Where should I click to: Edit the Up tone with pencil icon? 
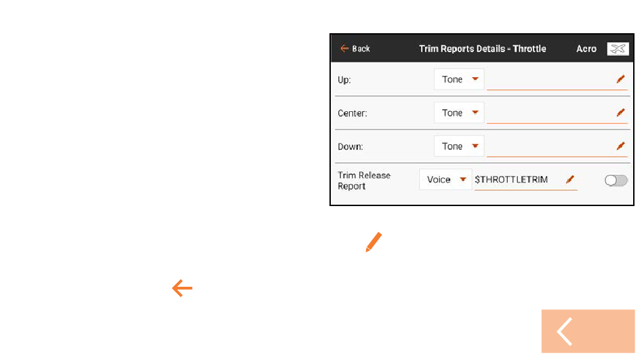620,79
